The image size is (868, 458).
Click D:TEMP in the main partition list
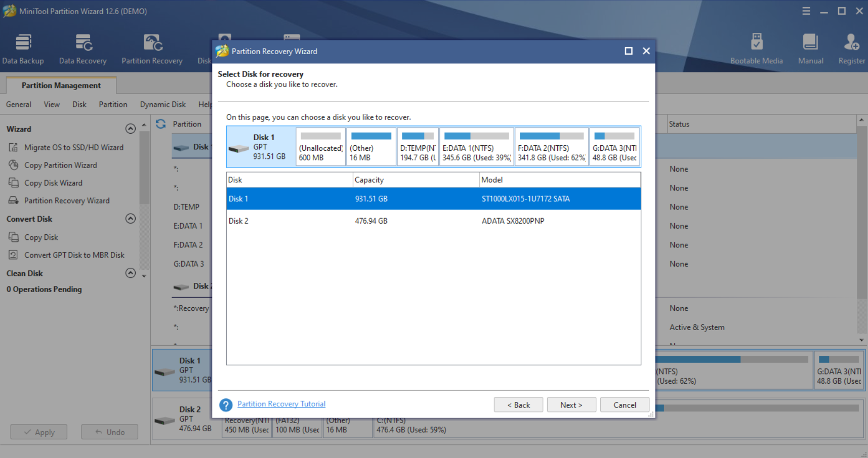pos(186,206)
